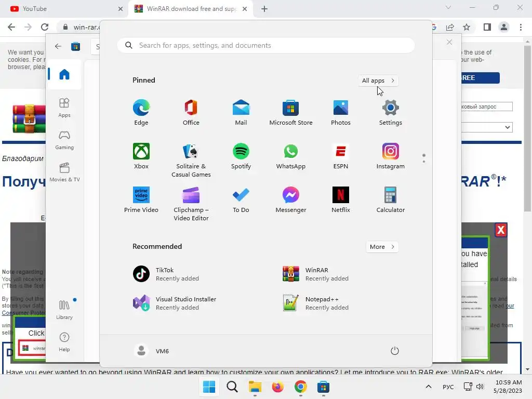
Task: Click Chrome back navigation arrow
Action: click(11, 27)
